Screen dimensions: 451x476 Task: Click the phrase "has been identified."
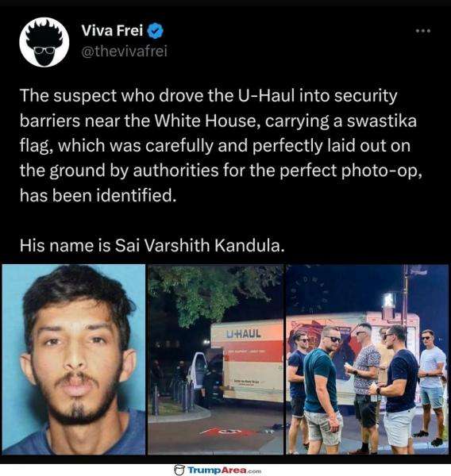tap(98, 195)
